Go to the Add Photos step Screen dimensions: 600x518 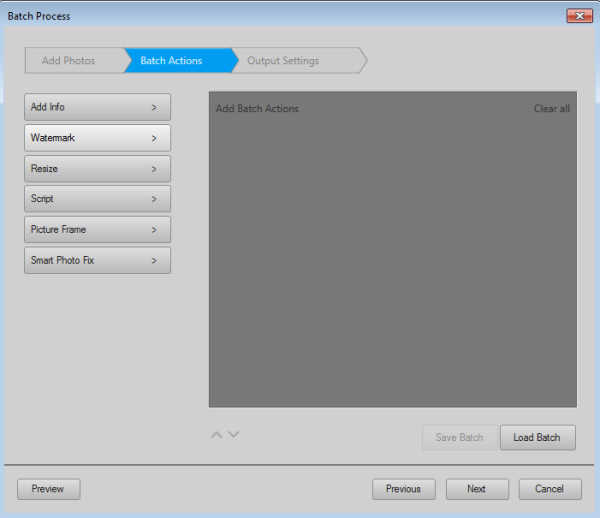(75, 60)
